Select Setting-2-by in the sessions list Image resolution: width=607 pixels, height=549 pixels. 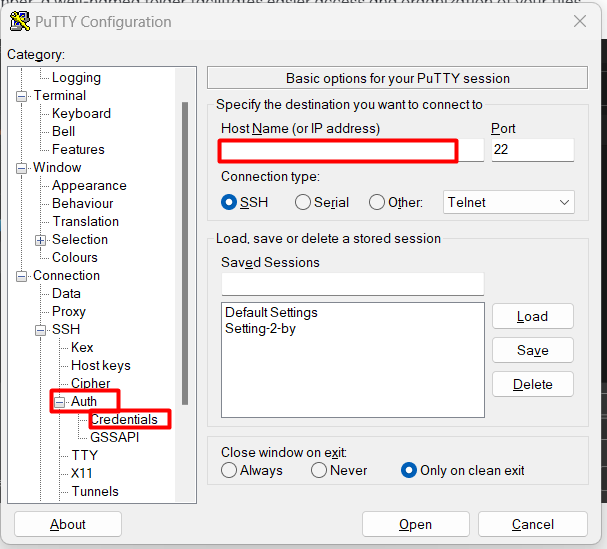click(260, 329)
